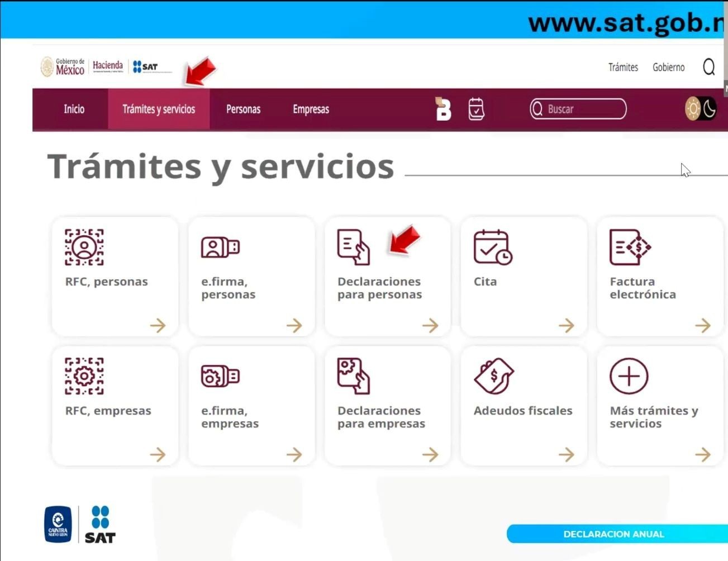Expand RFC, empresas card arrow

(158, 454)
